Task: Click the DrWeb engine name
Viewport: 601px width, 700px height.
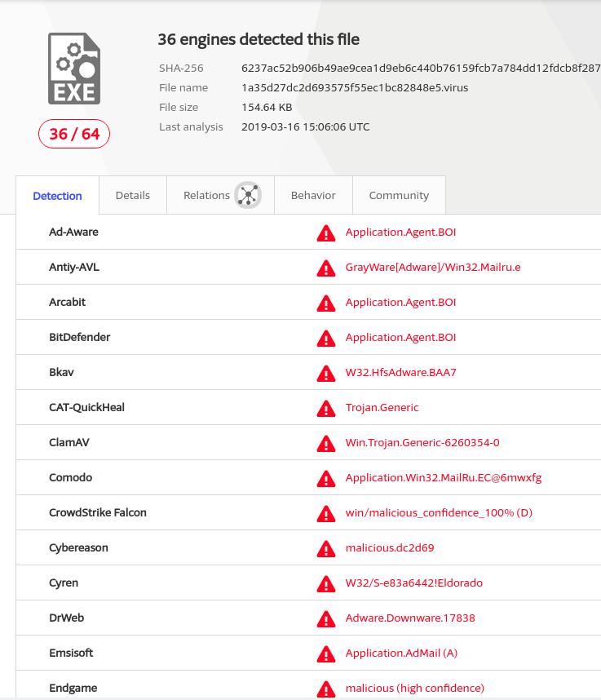Action: coord(67,618)
